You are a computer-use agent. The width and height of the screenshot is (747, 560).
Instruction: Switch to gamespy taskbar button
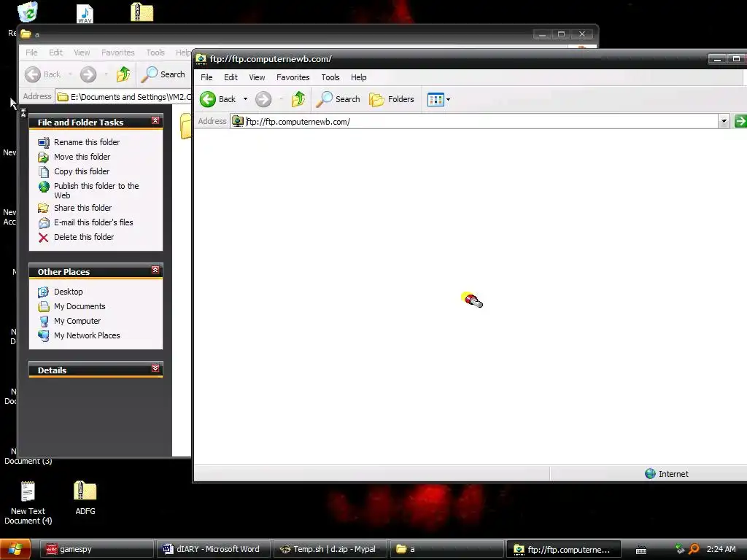[96, 549]
